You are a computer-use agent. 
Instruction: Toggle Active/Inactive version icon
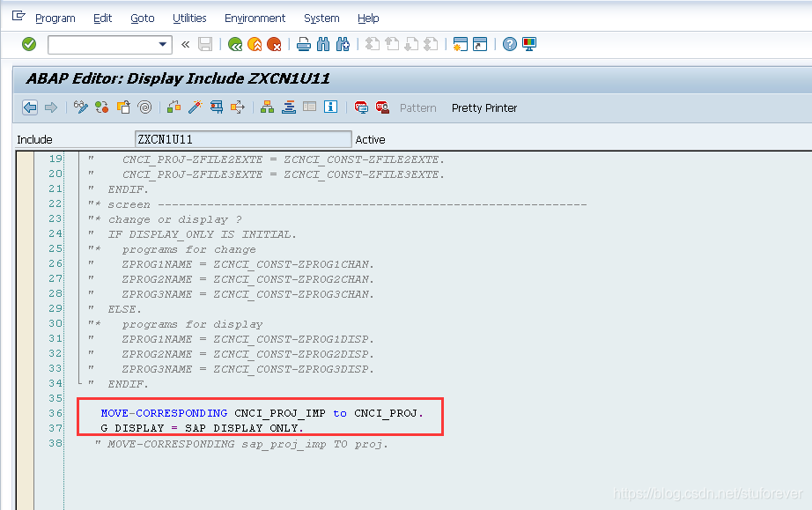point(102,107)
